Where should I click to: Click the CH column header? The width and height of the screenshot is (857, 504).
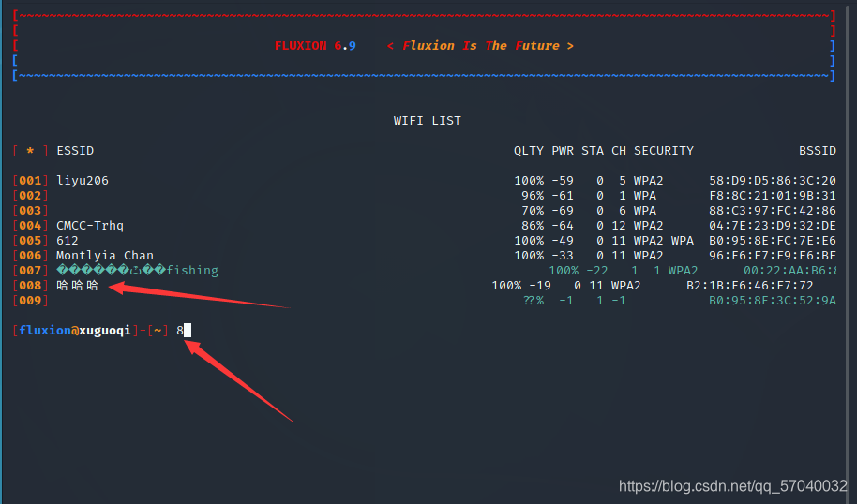[x=619, y=151]
